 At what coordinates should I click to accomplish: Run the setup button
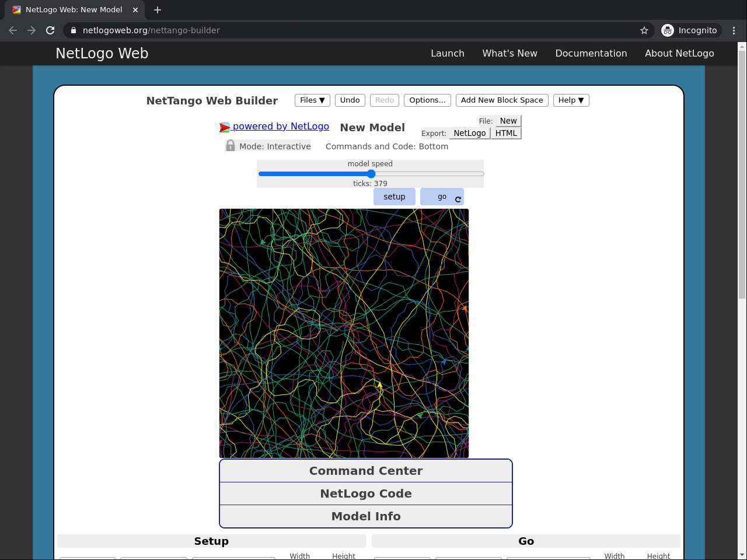click(395, 197)
